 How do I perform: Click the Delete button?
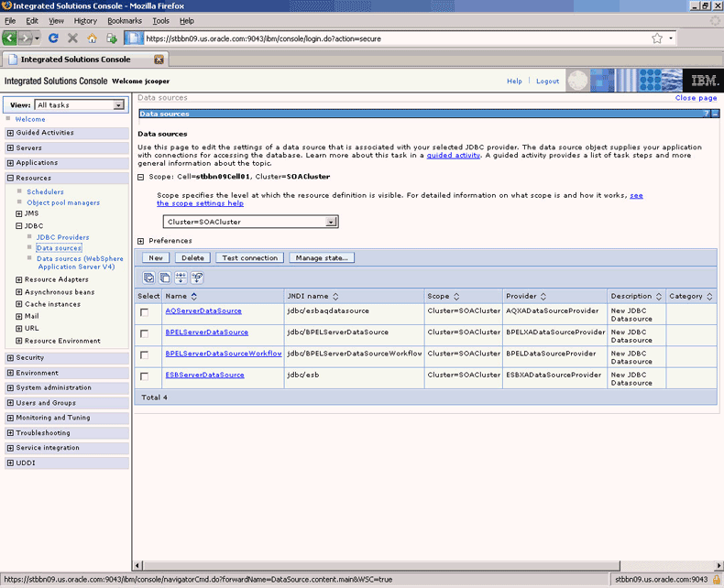click(192, 258)
